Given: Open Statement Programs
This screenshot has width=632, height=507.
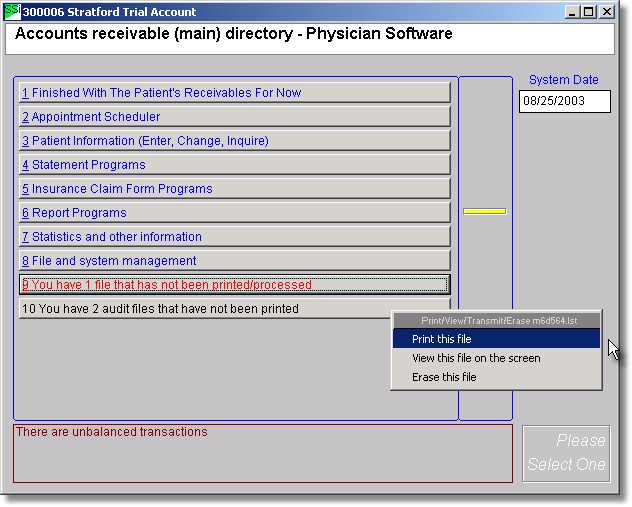Looking at the screenshot, I should (235, 165).
